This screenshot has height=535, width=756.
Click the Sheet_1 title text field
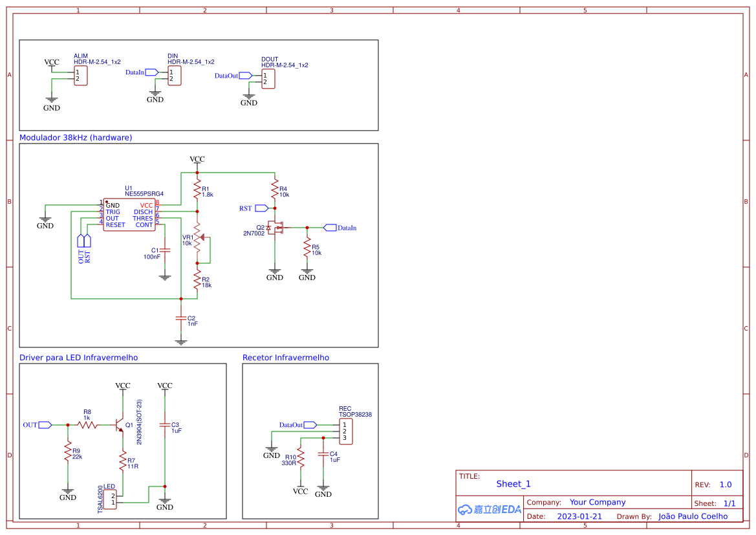(513, 484)
